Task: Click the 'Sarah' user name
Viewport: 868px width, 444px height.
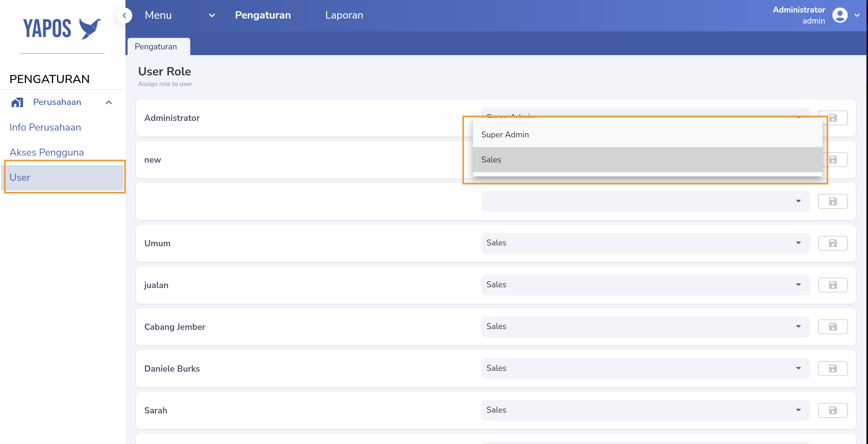Action: (x=156, y=410)
